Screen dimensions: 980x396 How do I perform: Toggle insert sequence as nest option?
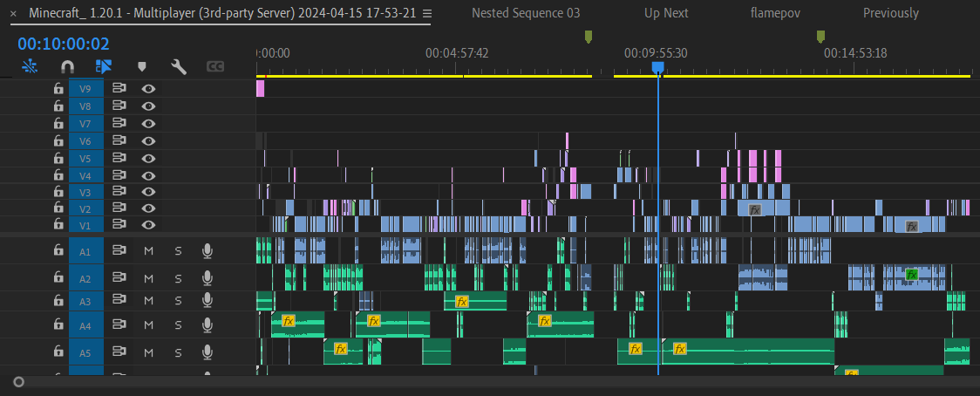click(x=30, y=66)
